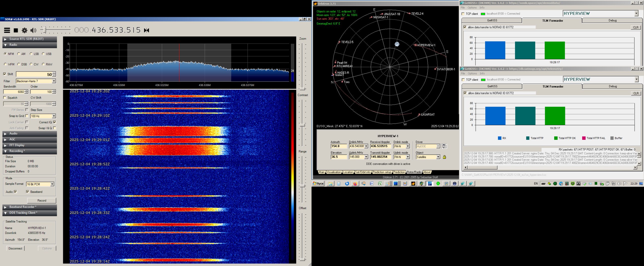
Task: Open the Debug tab in top GetKISS+ window
Action: point(612,20)
